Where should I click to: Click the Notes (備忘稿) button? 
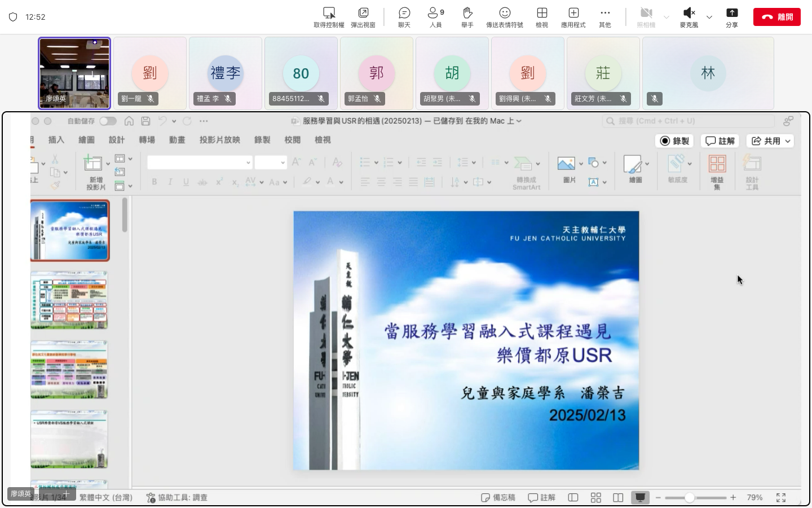498,497
